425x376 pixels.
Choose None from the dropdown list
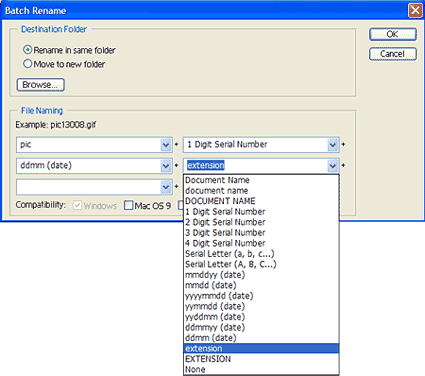pos(261,369)
